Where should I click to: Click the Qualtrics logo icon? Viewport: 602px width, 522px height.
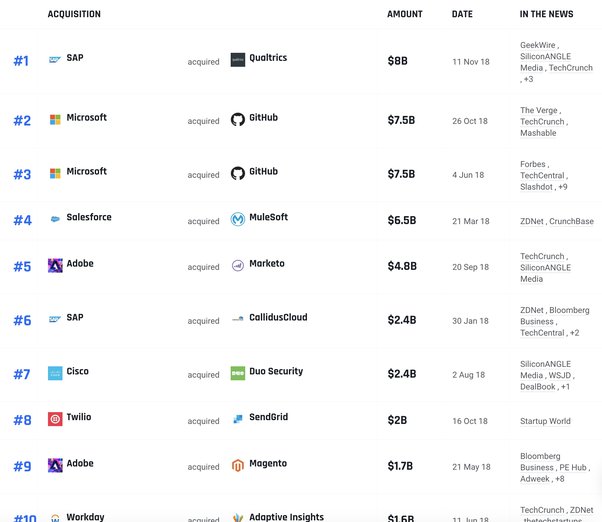(x=237, y=60)
